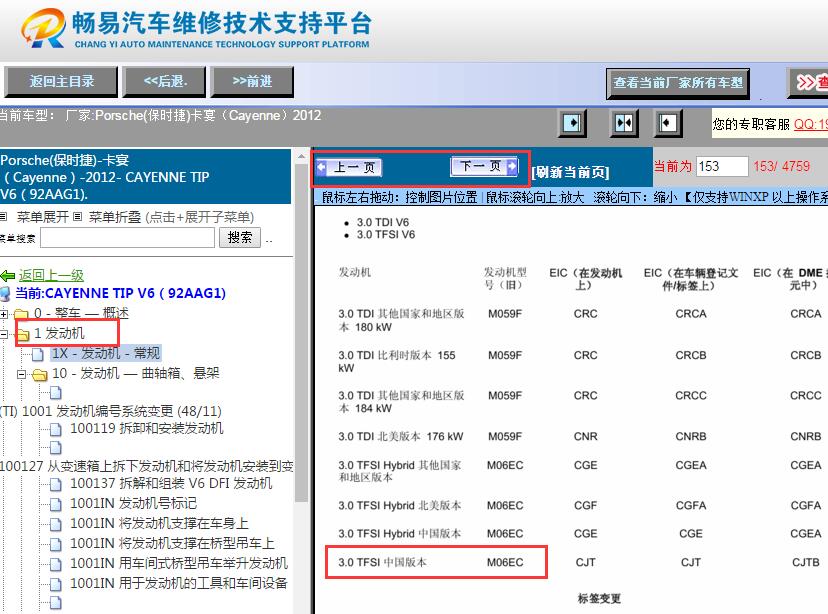The image size is (828, 614).
Task: Click the document icon beside 1X - 发动机 - 常规
Action: 37,354
